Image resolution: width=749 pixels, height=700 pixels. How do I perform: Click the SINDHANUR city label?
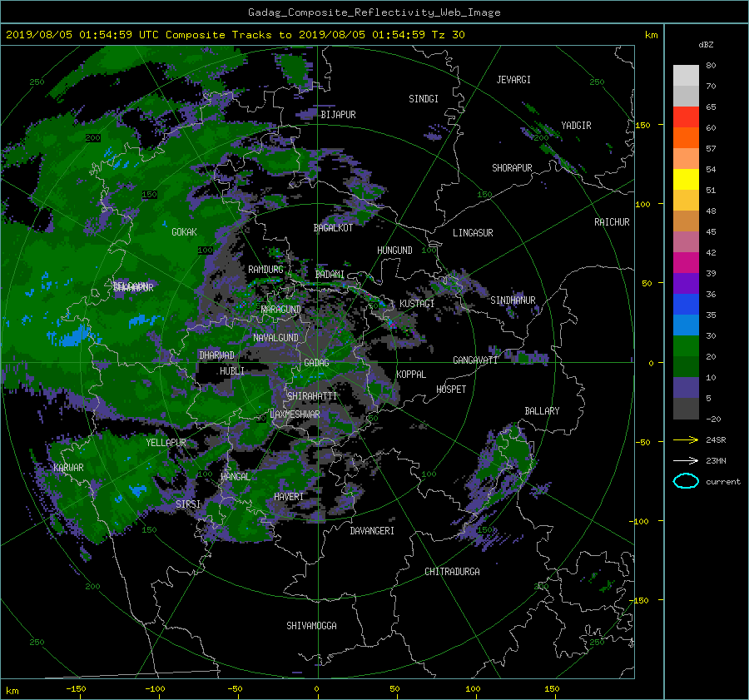(x=513, y=300)
